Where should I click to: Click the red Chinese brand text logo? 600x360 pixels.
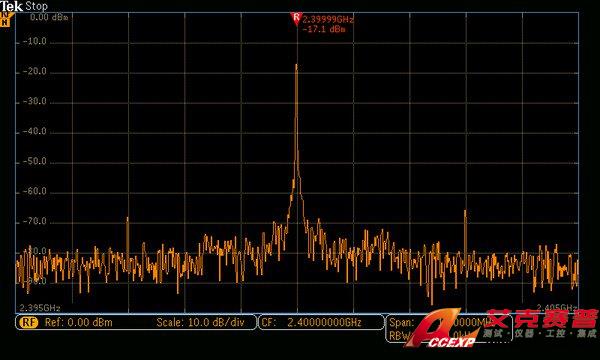pos(542,318)
